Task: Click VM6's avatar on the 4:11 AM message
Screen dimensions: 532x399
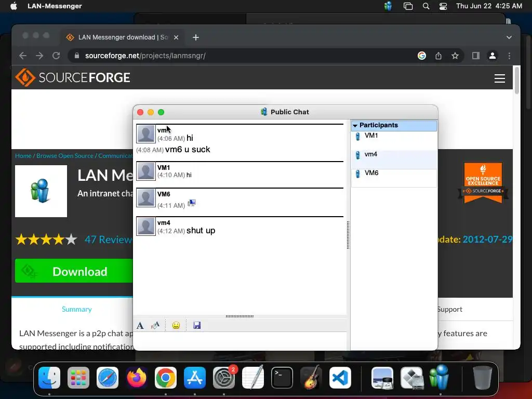Action: [146, 198]
